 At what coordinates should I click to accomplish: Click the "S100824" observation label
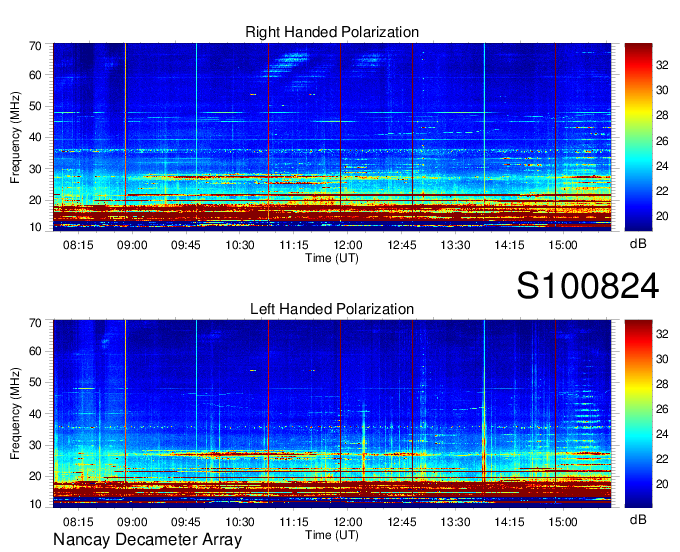[x=588, y=285]
